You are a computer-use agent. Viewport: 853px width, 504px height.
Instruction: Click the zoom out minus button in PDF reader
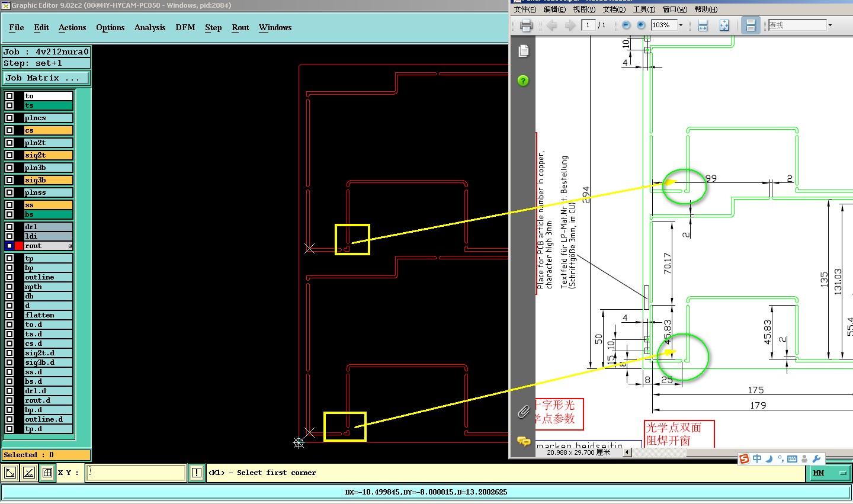[x=626, y=25]
